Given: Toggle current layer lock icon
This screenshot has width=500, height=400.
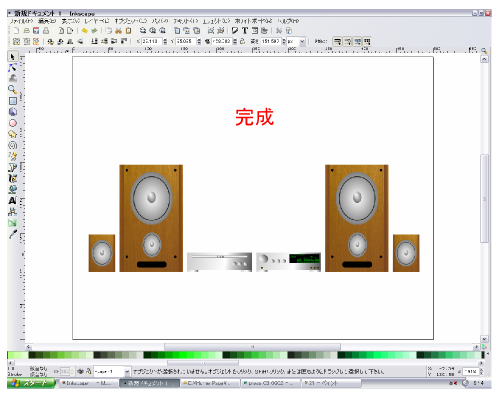Looking at the screenshot, I should pyautogui.click(x=88, y=371).
